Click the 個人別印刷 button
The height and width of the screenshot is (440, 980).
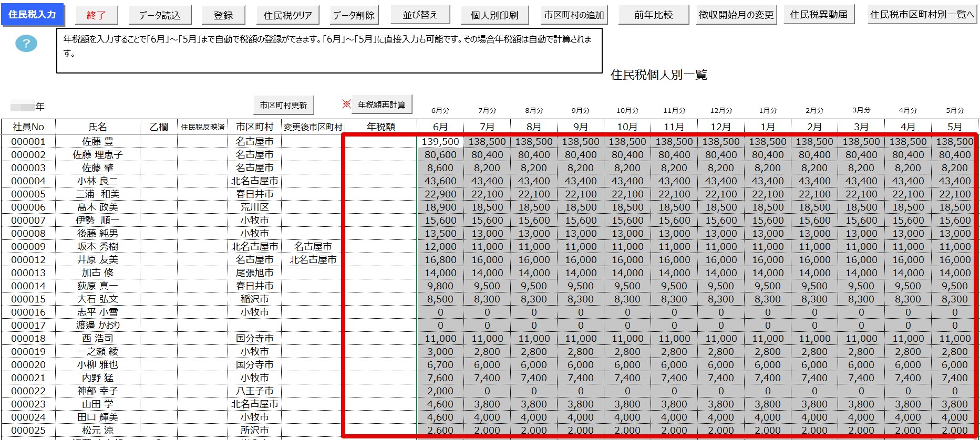494,15
